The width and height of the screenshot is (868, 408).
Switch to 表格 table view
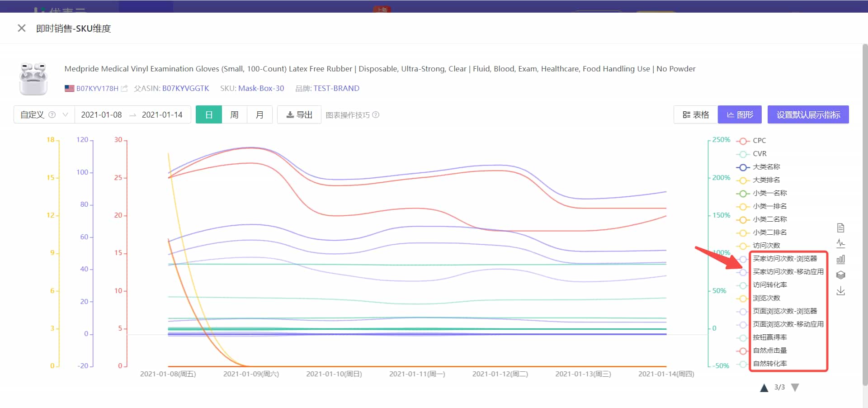(x=696, y=115)
